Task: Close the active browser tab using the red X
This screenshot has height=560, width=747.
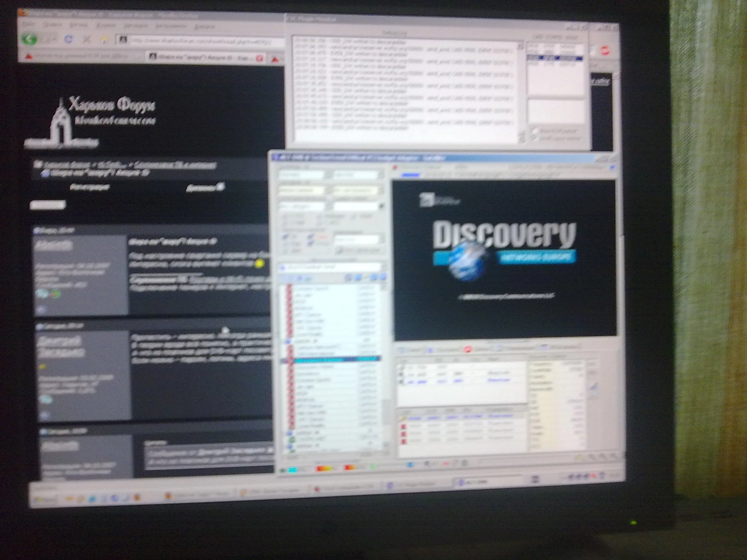Action: click(260, 58)
